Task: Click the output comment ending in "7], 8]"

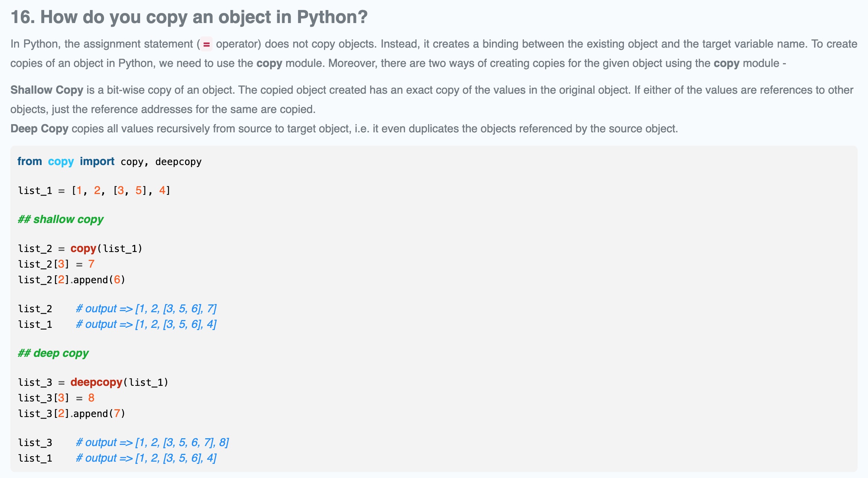Action: pyautogui.click(x=152, y=442)
